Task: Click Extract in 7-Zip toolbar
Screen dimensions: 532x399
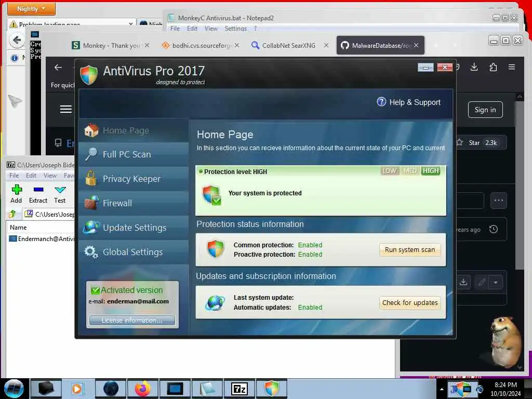Action: click(38, 194)
